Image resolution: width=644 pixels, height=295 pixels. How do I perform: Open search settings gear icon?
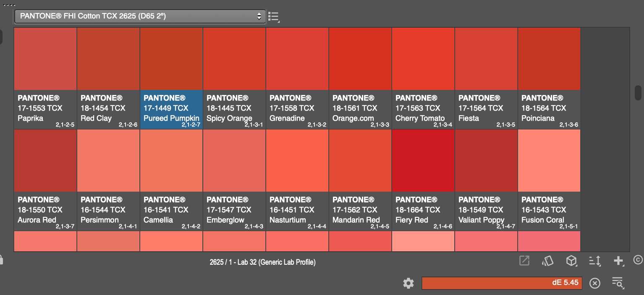(x=408, y=283)
